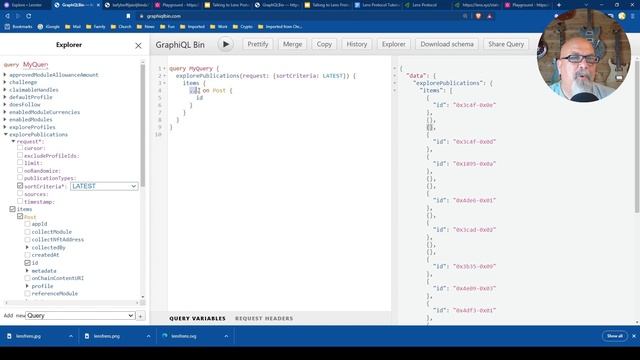Uncheck the id field checkbox

27,263
